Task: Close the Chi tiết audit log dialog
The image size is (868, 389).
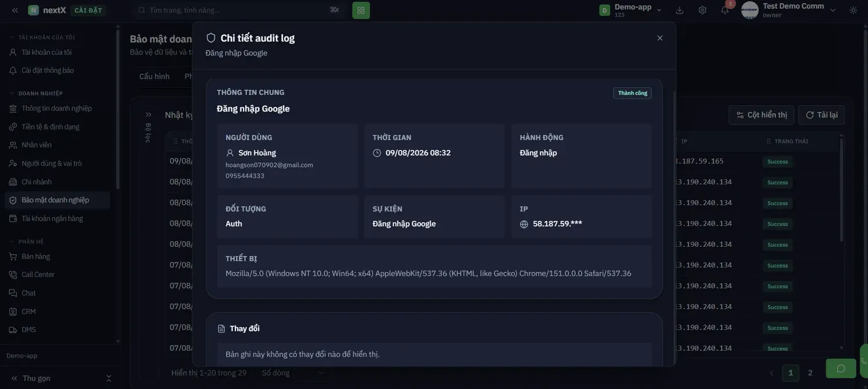Action: 660,38
